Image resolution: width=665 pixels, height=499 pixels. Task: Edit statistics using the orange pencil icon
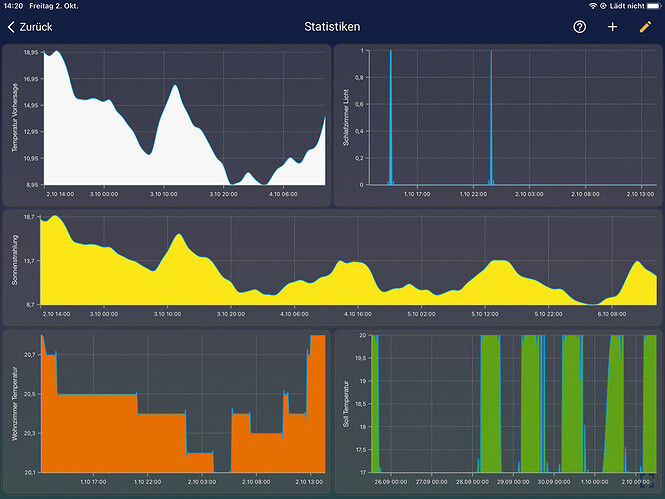645,27
